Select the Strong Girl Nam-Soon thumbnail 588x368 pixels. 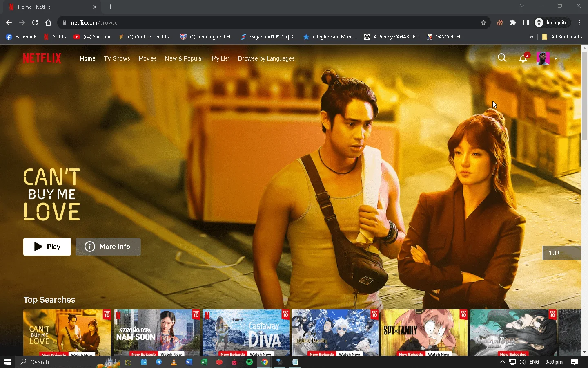click(157, 332)
